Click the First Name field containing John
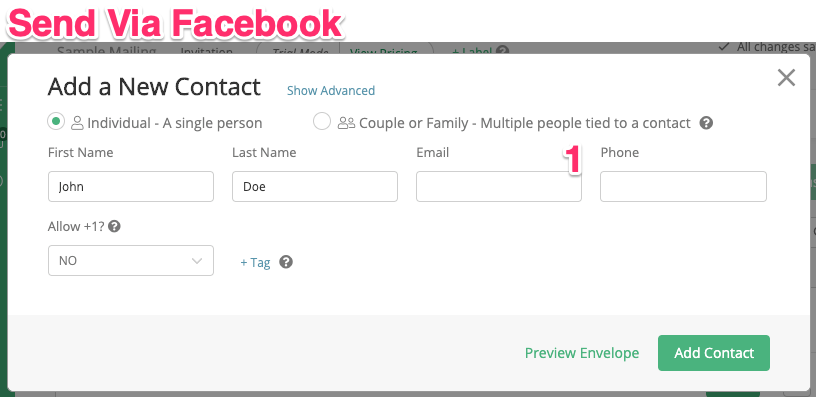 coord(131,186)
